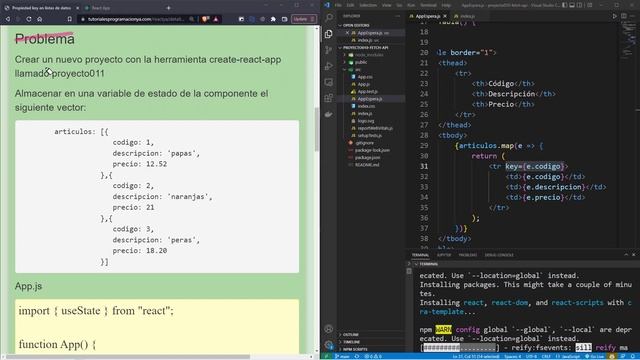
Task: Switch to the Debug Console panel tab
Action: point(499,255)
